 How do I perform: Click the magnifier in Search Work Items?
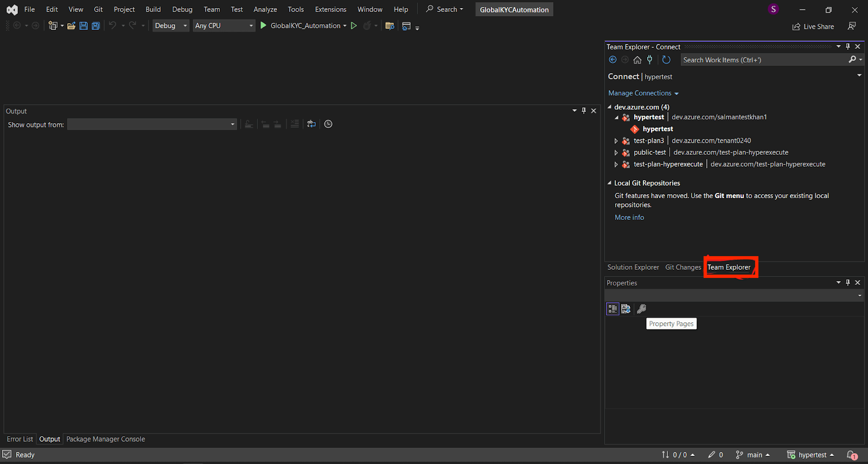(852, 60)
